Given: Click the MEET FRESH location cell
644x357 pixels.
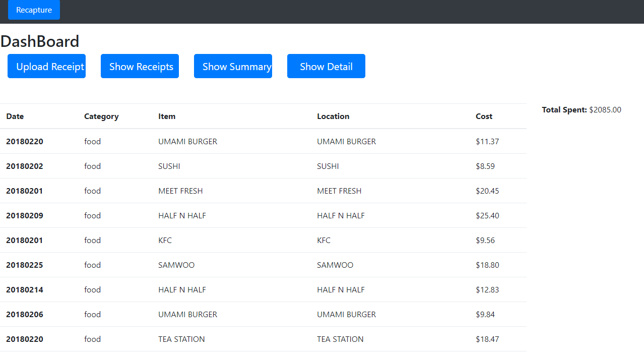Looking at the screenshot, I should pos(339,191).
